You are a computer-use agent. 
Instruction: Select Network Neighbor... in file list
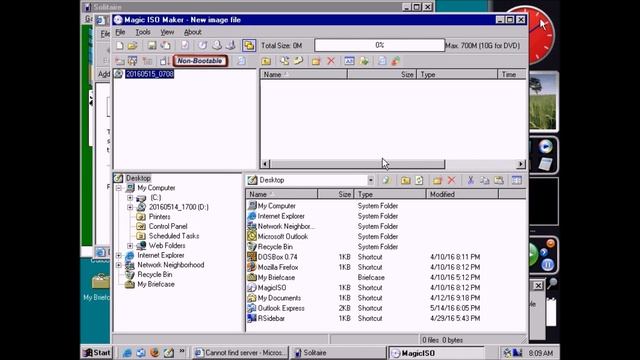(x=286, y=227)
